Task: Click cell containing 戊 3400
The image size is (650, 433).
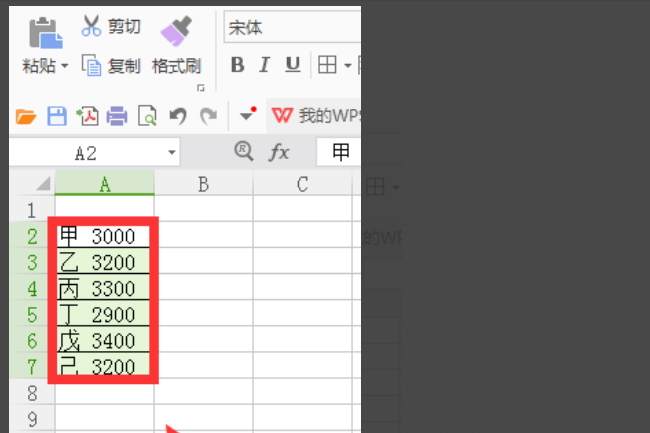Action: (x=103, y=340)
